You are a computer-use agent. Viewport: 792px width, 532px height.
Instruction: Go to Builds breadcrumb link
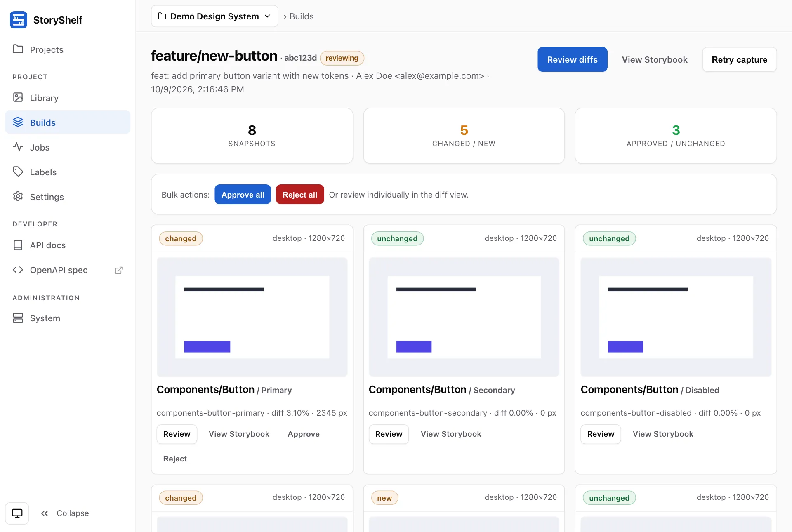302,16
